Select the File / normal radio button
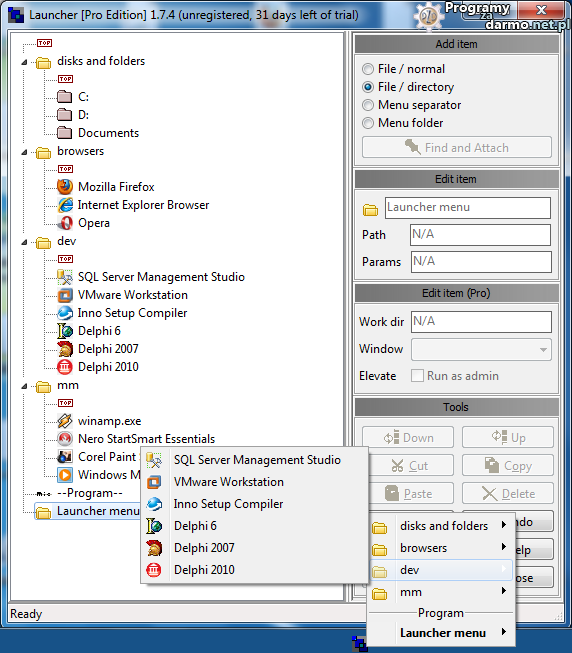This screenshot has height=653, width=572. tap(368, 69)
